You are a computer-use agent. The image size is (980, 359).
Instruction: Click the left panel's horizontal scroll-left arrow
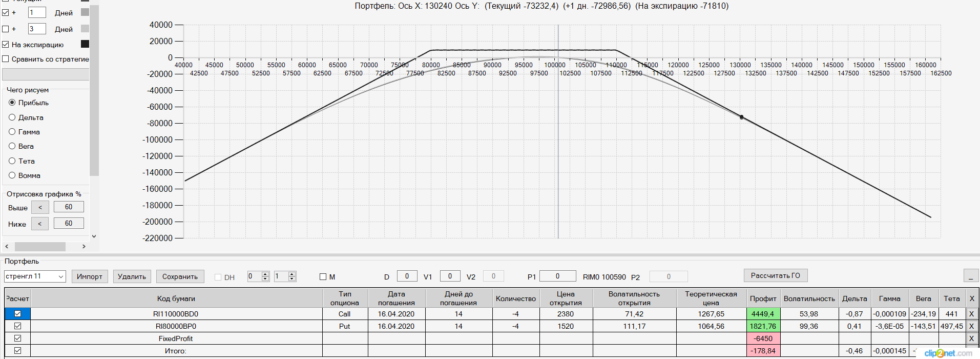tap(7, 247)
